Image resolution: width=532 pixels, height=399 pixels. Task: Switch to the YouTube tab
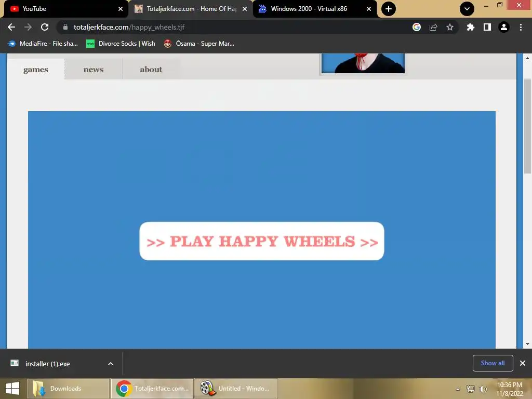coord(64,9)
